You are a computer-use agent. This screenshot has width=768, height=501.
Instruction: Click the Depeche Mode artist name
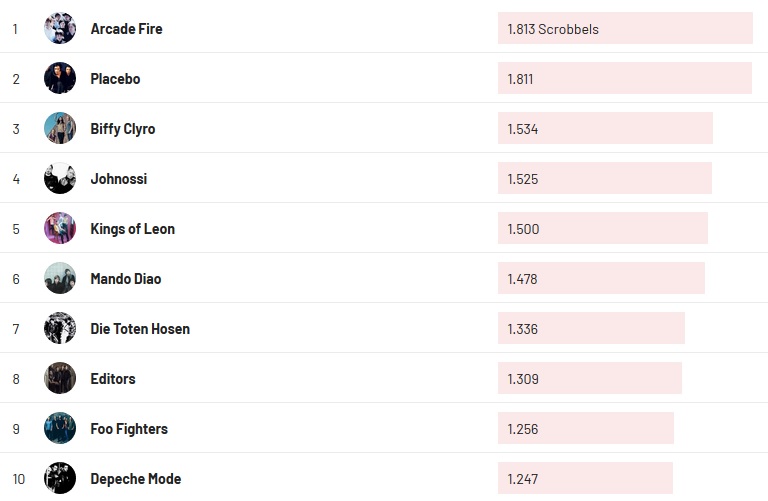(135, 479)
